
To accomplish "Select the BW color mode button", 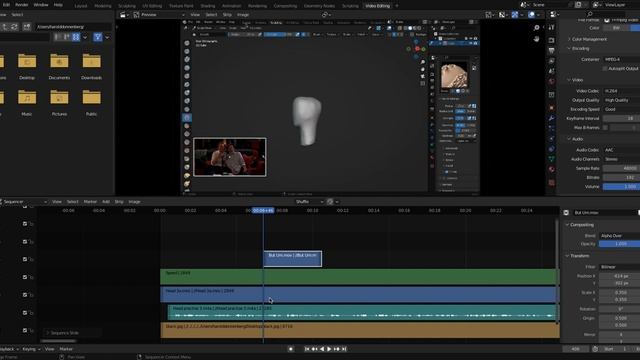I will [x=617, y=28].
